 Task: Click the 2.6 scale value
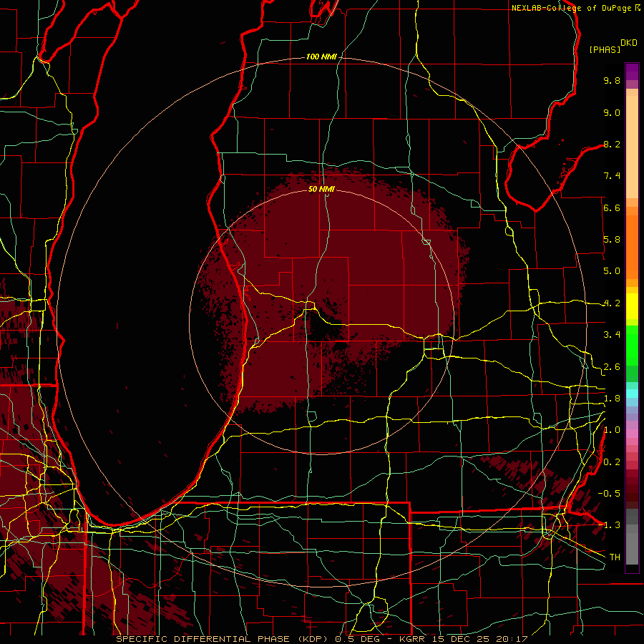click(x=612, y=367)
